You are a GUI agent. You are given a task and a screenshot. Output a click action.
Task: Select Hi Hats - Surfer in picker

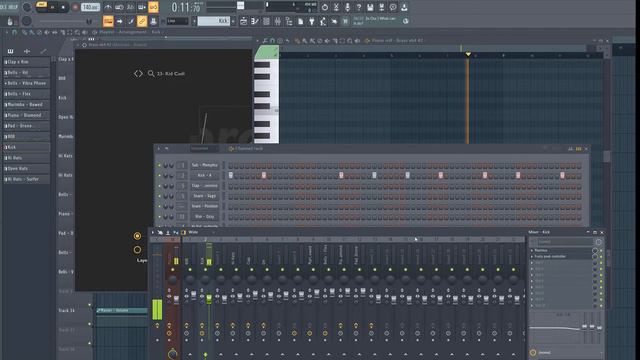[27, 179]
